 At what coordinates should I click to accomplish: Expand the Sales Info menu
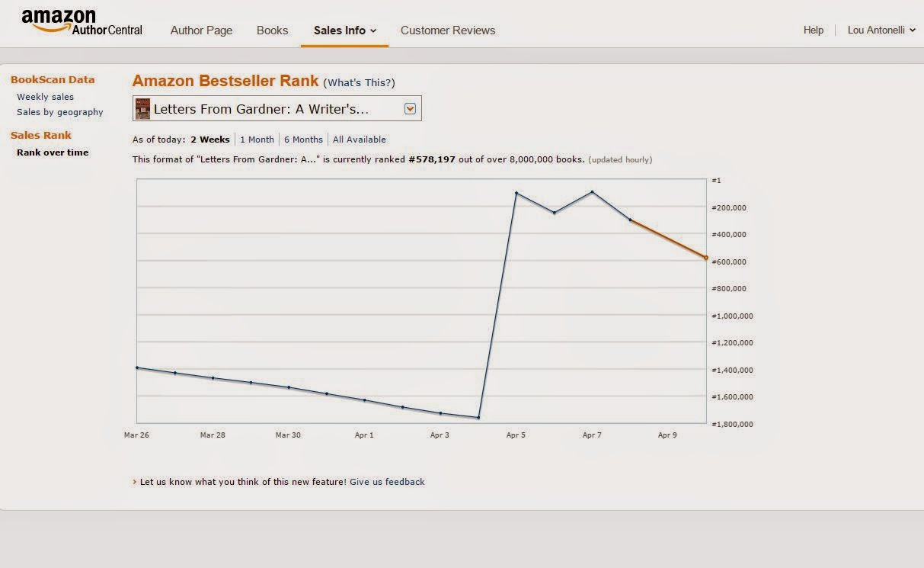point(345,30)
